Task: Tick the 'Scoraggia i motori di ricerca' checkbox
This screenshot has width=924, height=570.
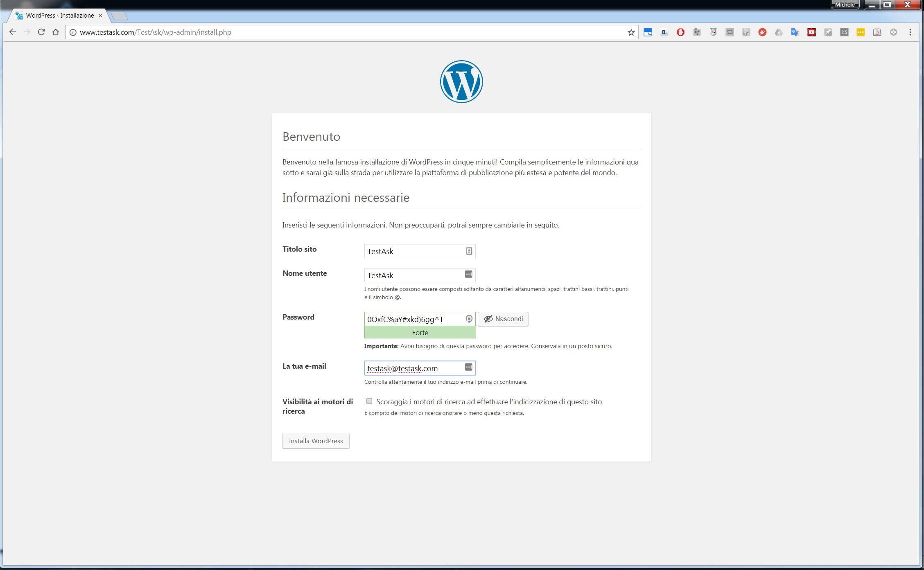Action: [x=369, y=401]
